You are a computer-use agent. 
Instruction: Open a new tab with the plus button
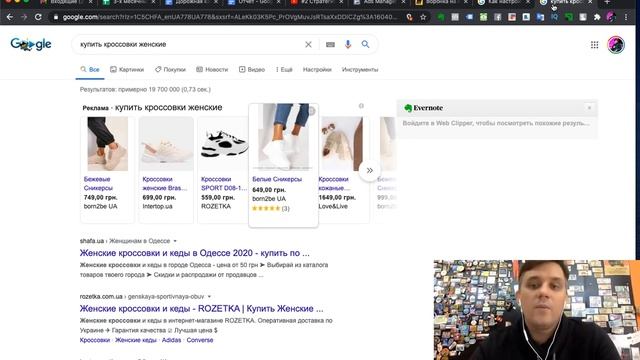tap(607, 2)
